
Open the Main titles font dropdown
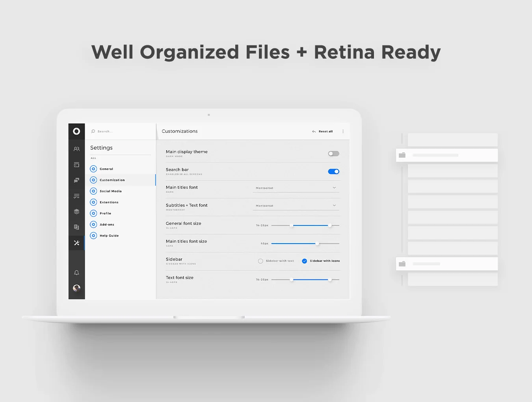tap(296, 188)
